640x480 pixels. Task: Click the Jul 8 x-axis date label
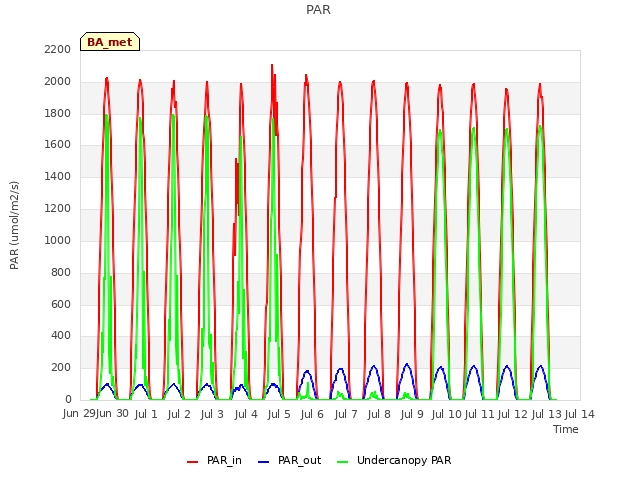(379, 414)
